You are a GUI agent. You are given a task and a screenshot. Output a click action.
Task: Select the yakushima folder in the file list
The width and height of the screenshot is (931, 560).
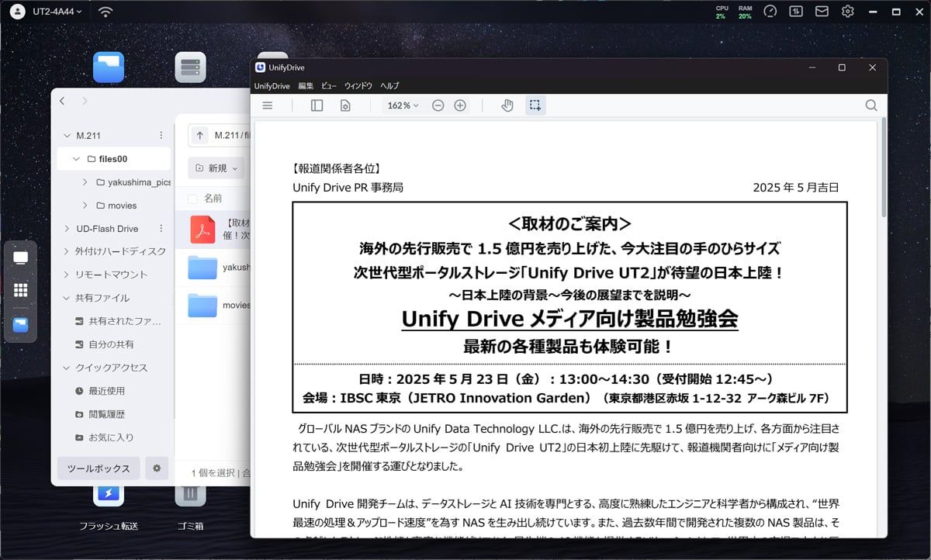pyautogui.click(x=202, y=268)
